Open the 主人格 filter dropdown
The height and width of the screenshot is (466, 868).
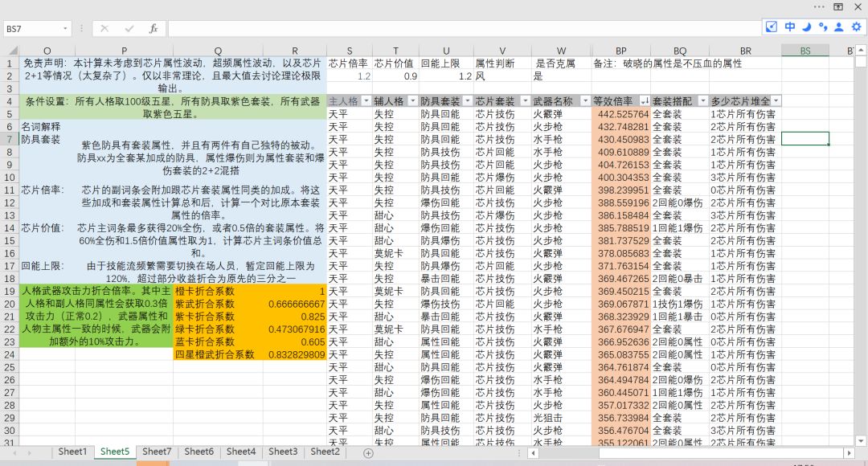pos(366,100)
